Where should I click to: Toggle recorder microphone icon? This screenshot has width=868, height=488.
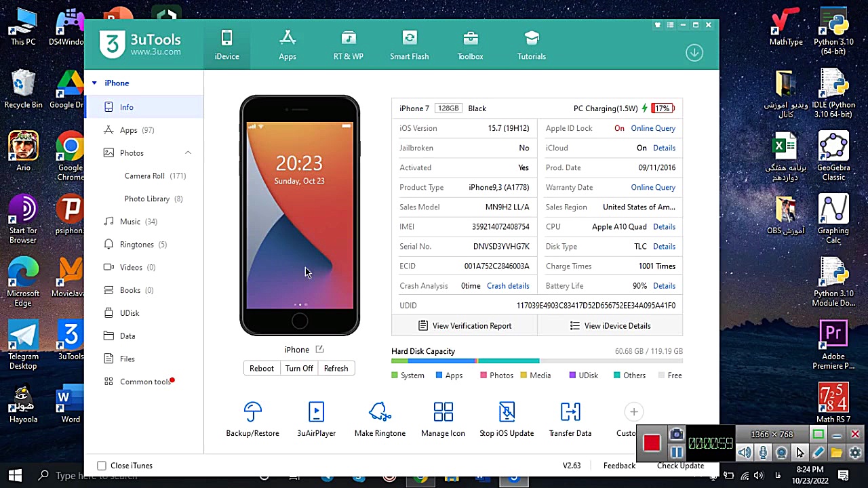click(x=763, y=453)
